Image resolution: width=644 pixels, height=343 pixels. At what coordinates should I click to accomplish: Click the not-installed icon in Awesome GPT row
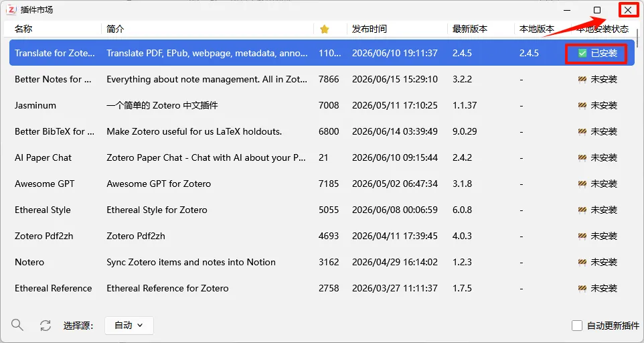(x=582, y=184)
